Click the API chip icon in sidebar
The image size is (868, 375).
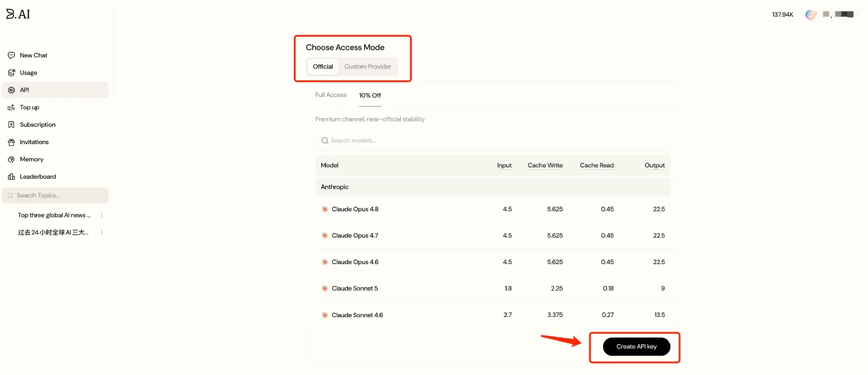[11, 90]
